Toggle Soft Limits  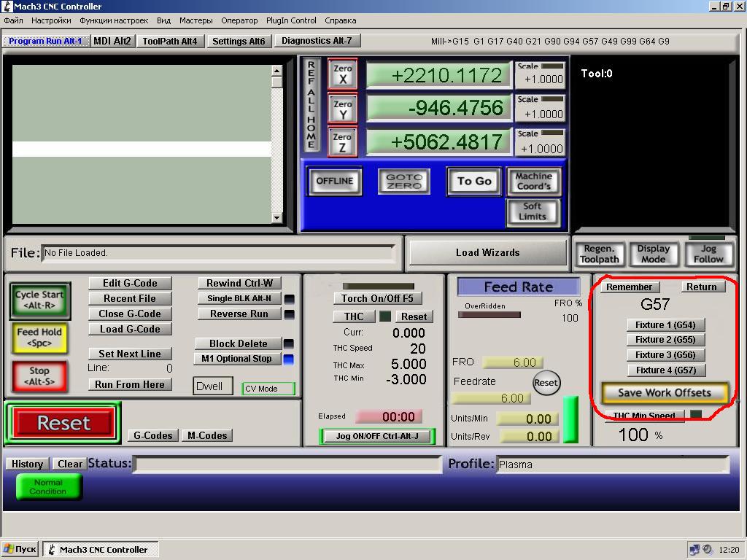[x=533, y=211]
